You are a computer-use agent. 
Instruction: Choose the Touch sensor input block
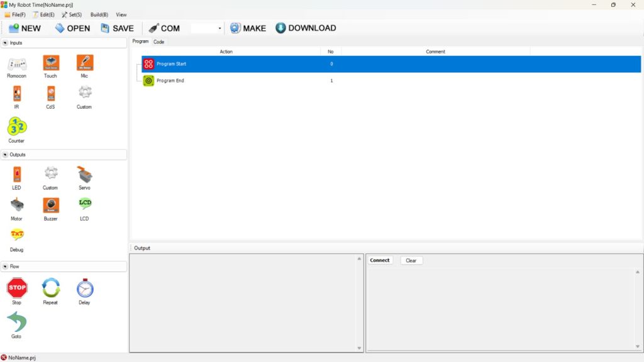coord(50,63)
